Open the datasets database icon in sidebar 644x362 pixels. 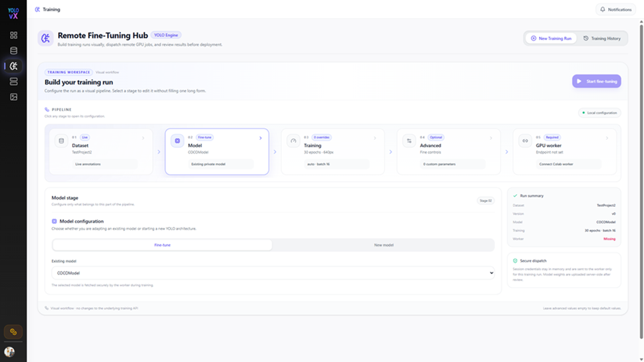(14, 51)
